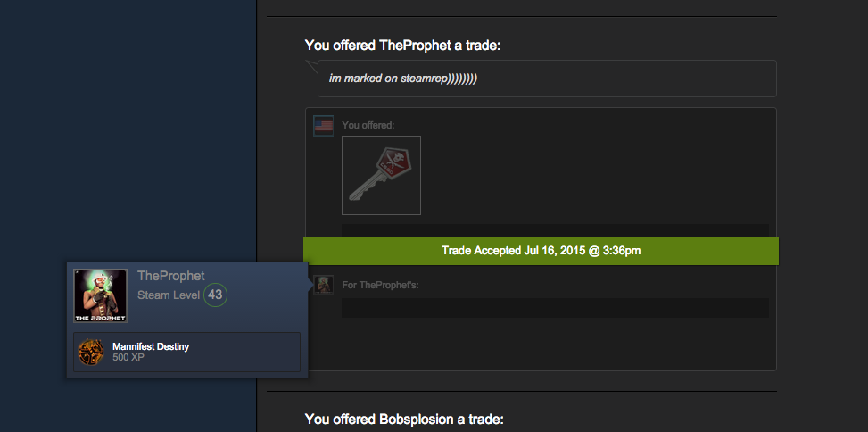Click TheProphet's large avatar in hover card
The image size is (868, 432).
coord(101,295)
